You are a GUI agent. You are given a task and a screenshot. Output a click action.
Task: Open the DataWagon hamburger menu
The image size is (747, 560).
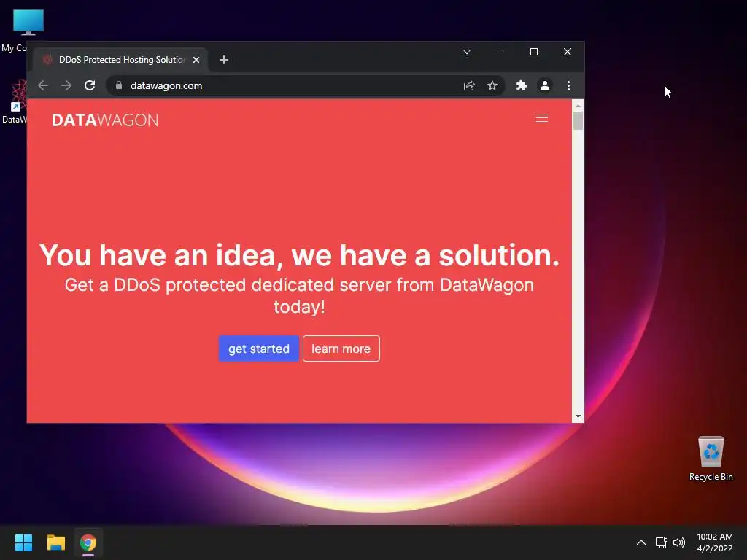(x=542, y=118)
